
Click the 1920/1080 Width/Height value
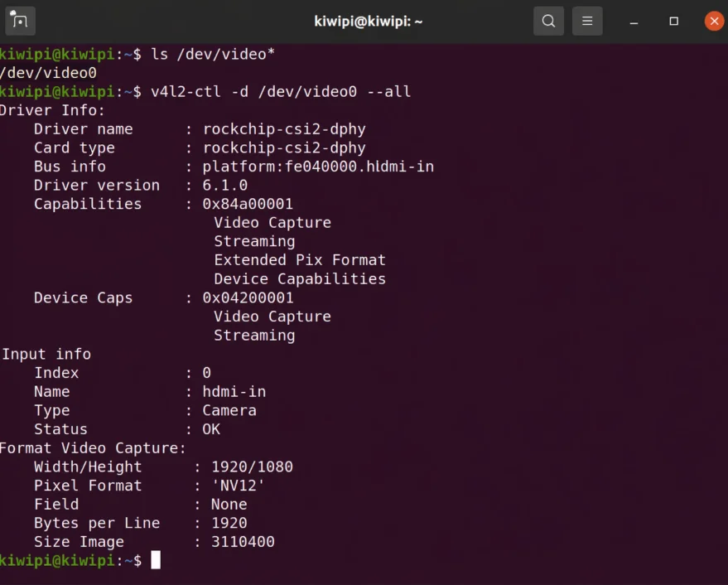click(252, 467)
